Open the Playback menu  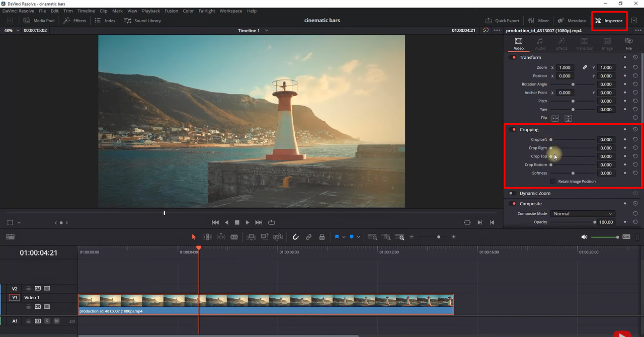[x=151, y=11]
